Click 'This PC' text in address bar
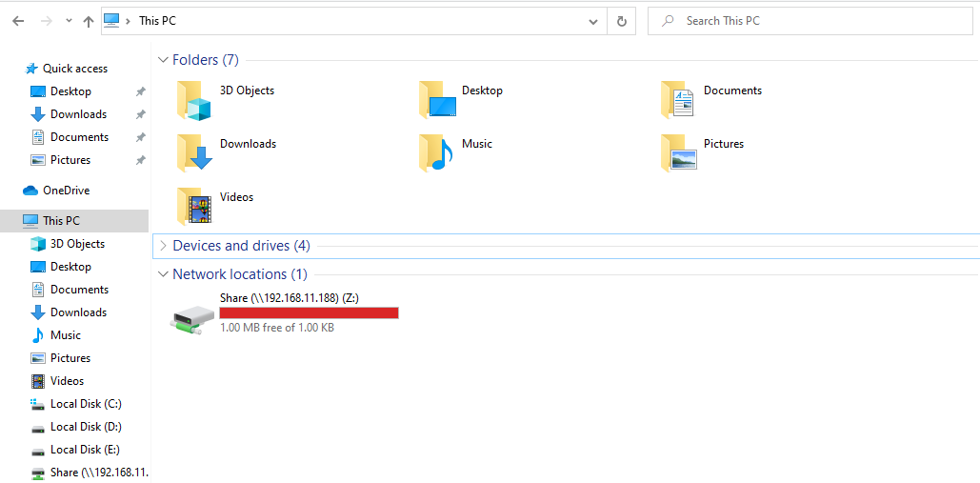The image size is (980, 483). [x=157, y=21]
